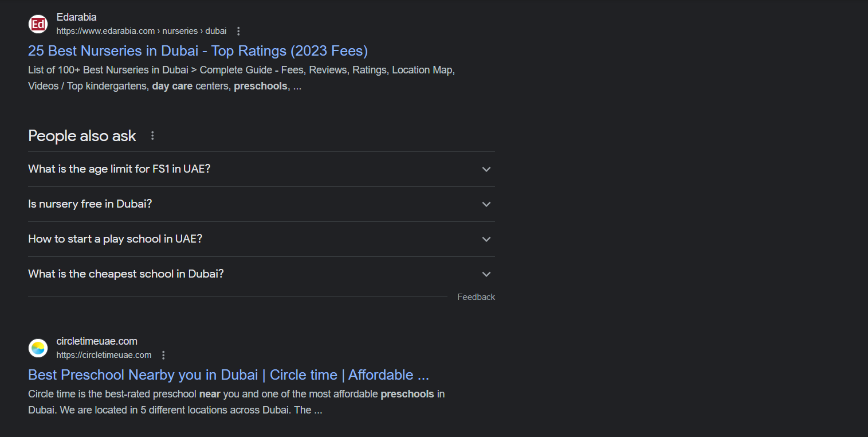868x437 pixels.
Task: Click chevron for FS1 age limit question
Action: (486, 169)
